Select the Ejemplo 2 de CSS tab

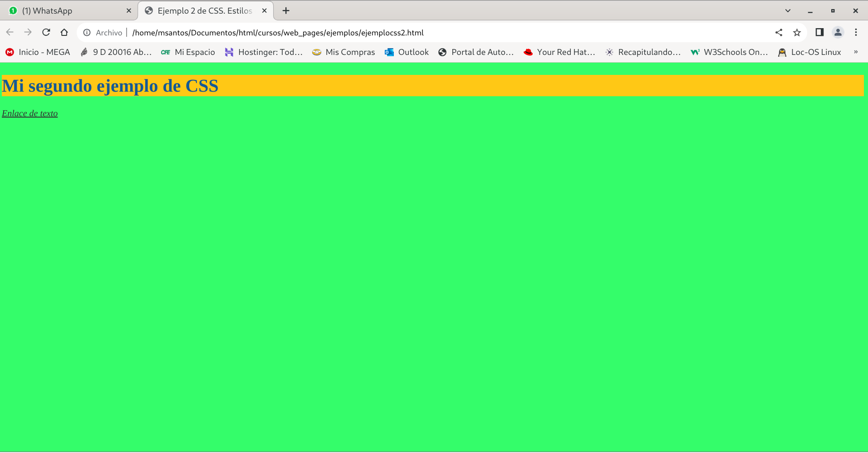pyautogui.click(x=204, y=10)
